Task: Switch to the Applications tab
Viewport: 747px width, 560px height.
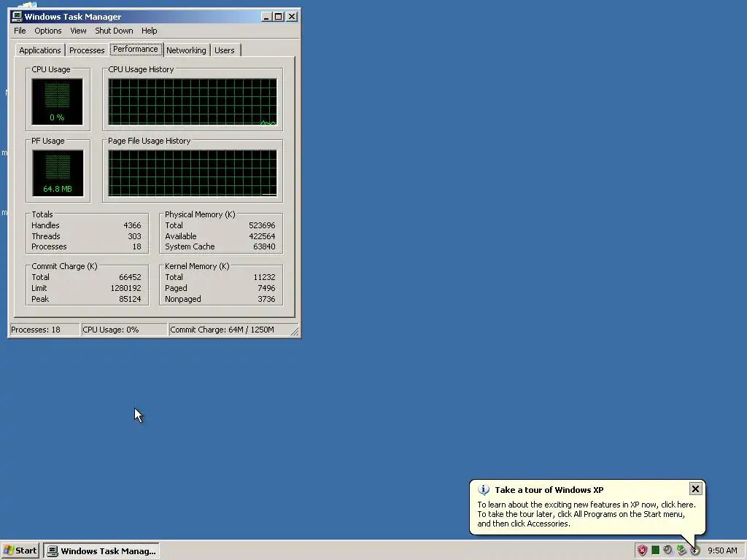Action: [39, 50]
